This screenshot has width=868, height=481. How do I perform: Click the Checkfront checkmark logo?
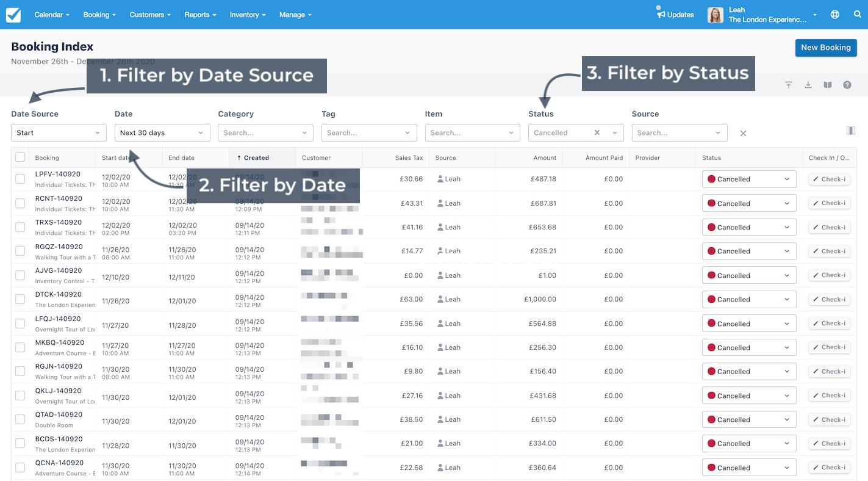pos(13,15)
